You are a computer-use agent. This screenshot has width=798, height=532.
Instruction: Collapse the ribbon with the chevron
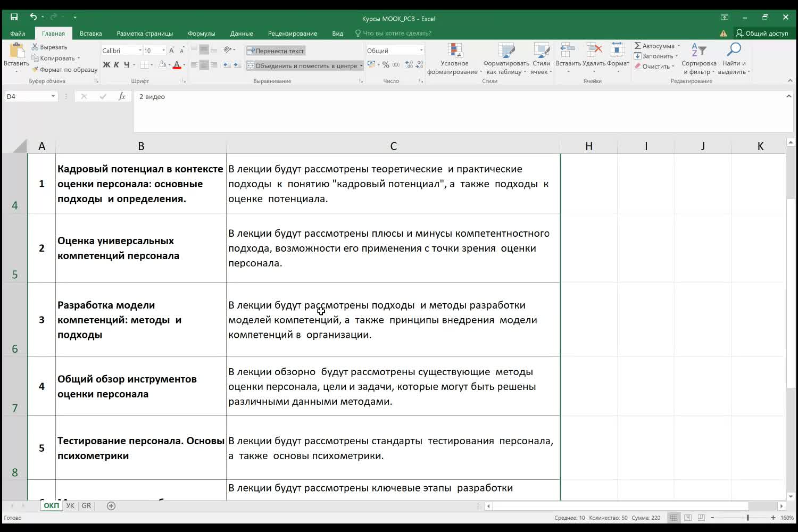[790, 81]
